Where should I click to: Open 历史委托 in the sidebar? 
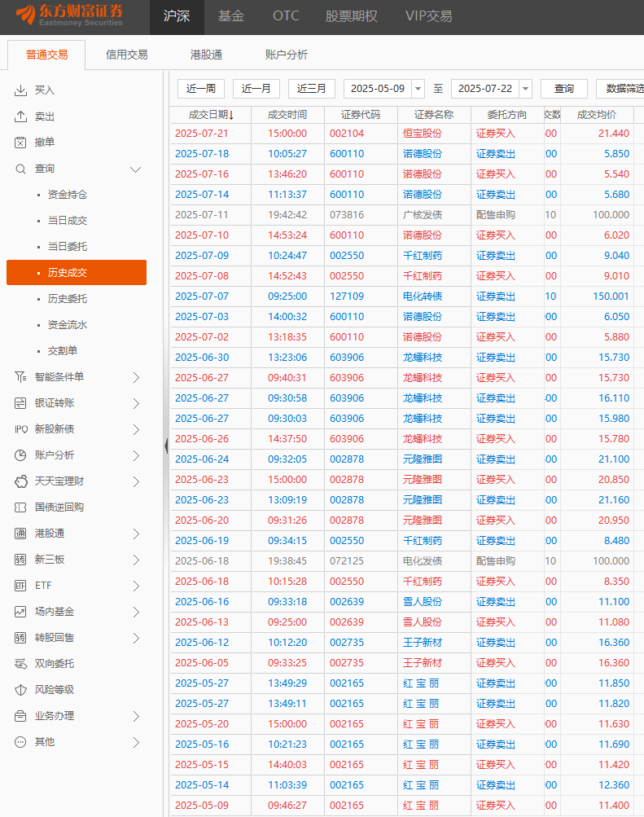click(x=67, y=299)
